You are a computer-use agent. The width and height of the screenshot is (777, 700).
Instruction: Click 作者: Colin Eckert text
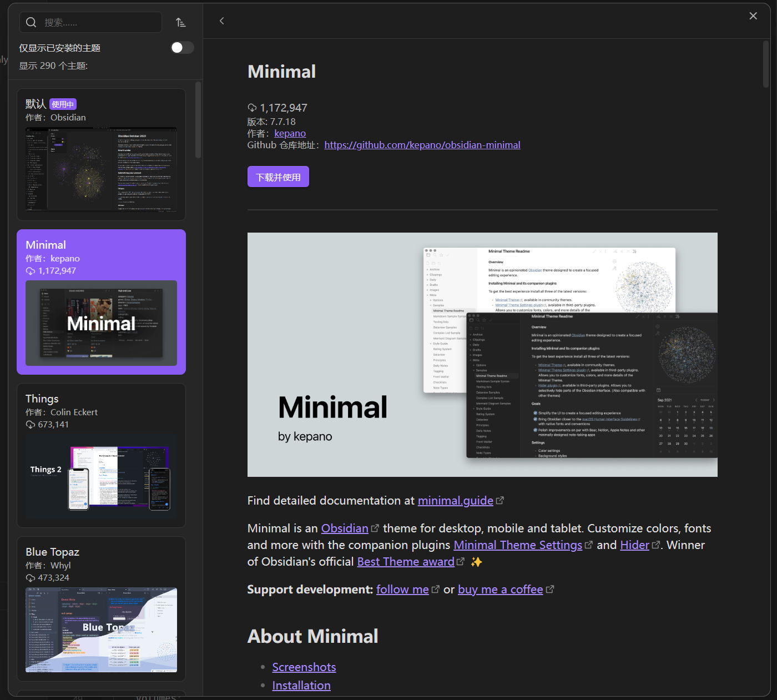(x=62, y=412)
